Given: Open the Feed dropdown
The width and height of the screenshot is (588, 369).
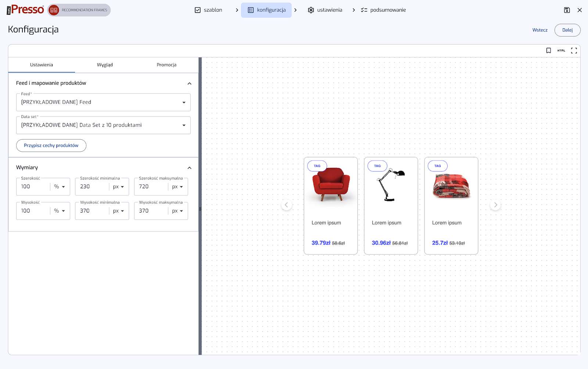Looking at the screenshot, I should 103,103.
